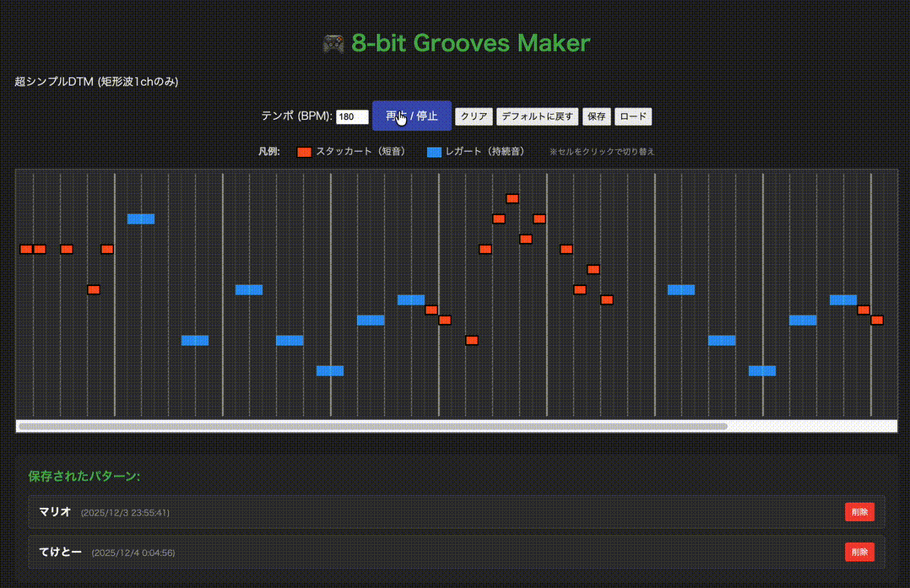Open saved patterns with ロード button

pos(633,116)
